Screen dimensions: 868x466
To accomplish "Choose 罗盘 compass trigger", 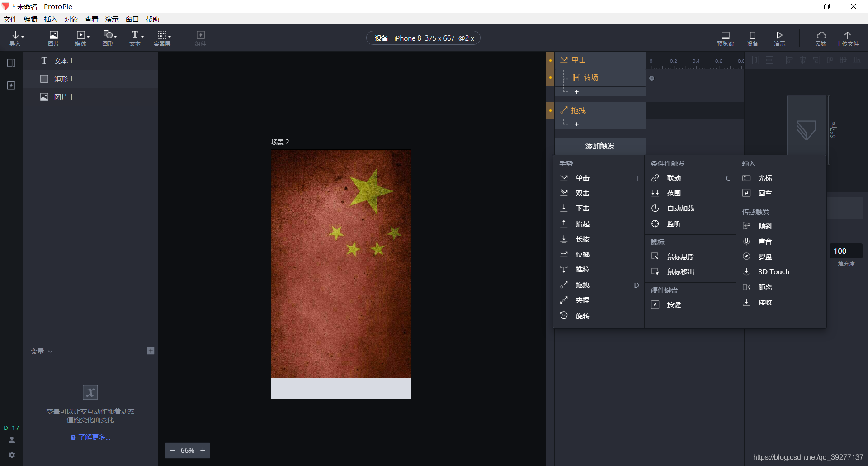I will pyautogui.click(x=782, y=257).
